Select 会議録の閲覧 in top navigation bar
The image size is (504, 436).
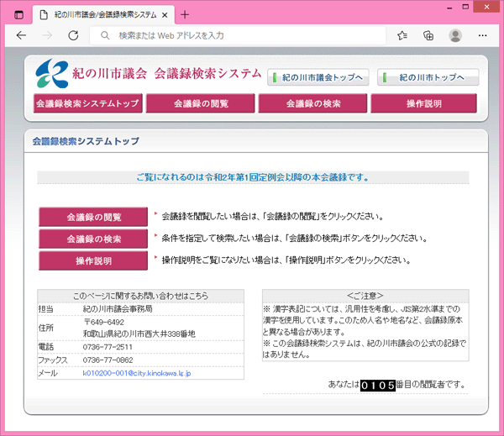pyautogui.click(x=200, y=103)
